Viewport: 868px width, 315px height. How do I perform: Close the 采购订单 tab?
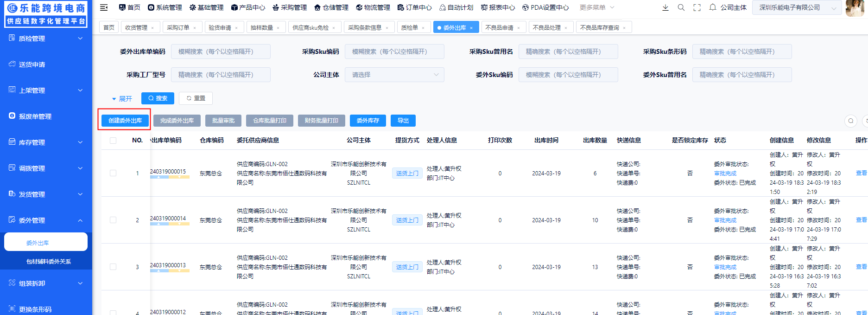tap(195, 28)
